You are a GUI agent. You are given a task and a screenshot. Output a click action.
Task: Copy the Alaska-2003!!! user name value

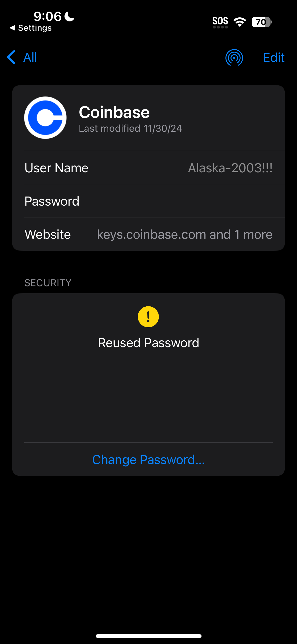230,168
